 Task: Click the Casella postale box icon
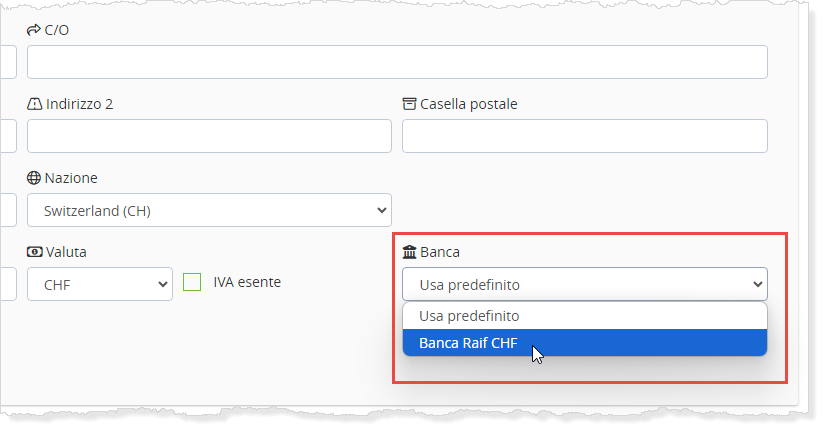tap(409, 104)
